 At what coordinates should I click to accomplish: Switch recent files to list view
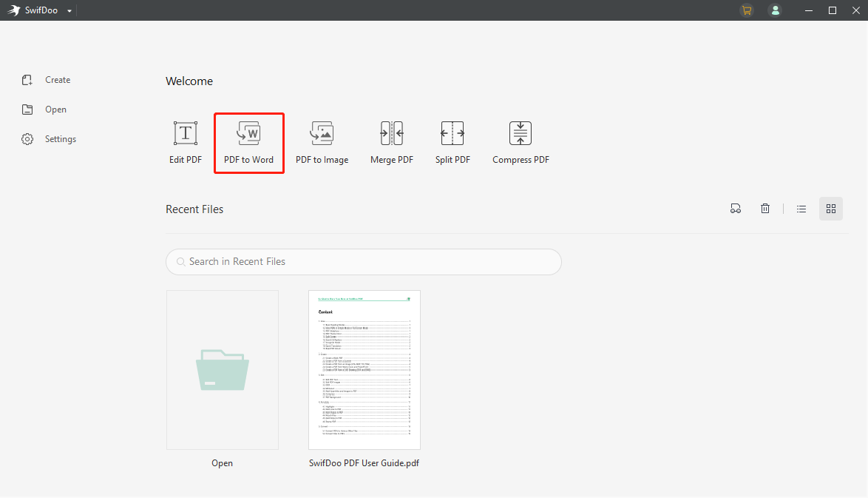pos(801,209)
